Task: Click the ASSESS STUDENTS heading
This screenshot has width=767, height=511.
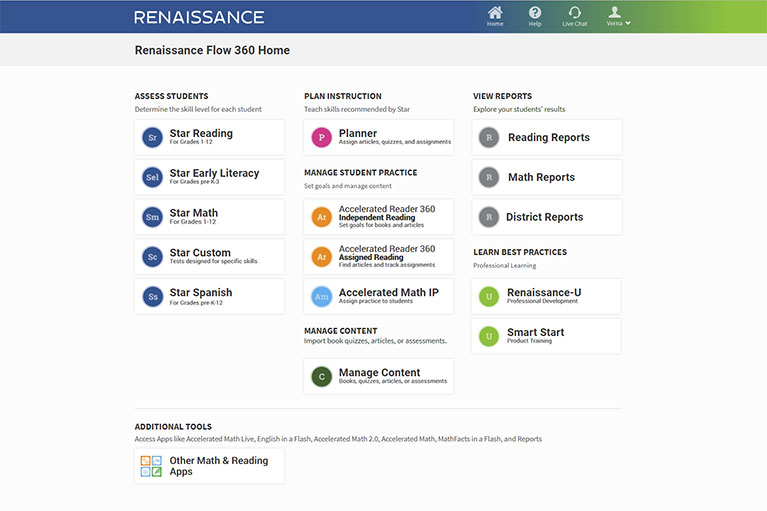Action: 172,96
